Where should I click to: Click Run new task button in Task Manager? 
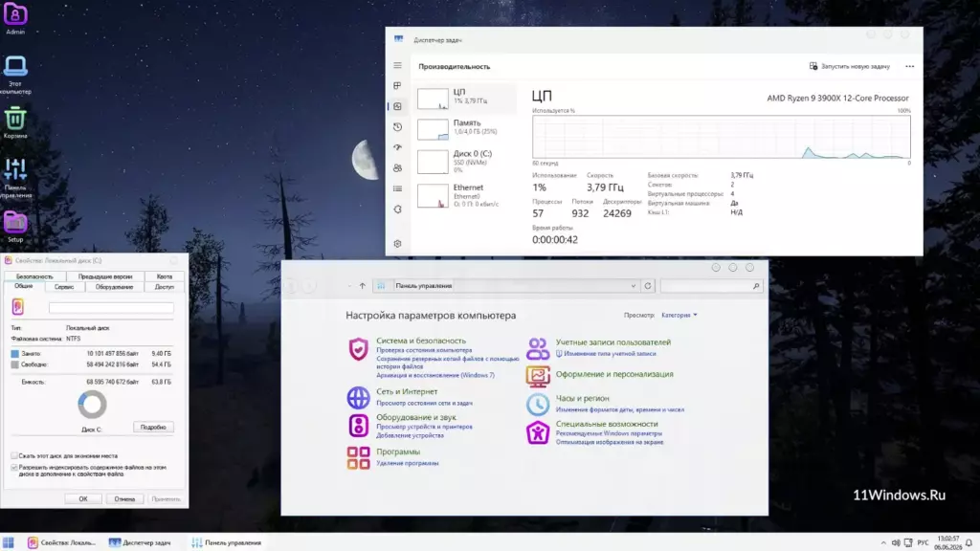tap(850, 66)
